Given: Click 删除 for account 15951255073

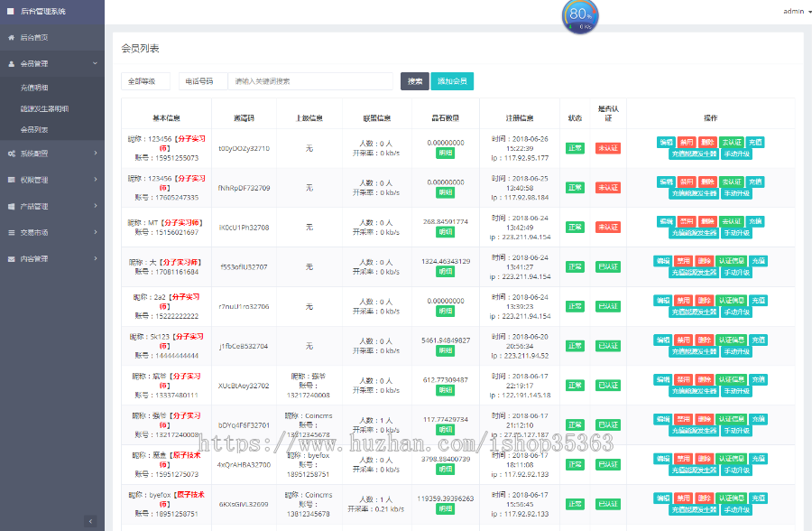Looking at the screenshot, I should [x=707, y=142].
